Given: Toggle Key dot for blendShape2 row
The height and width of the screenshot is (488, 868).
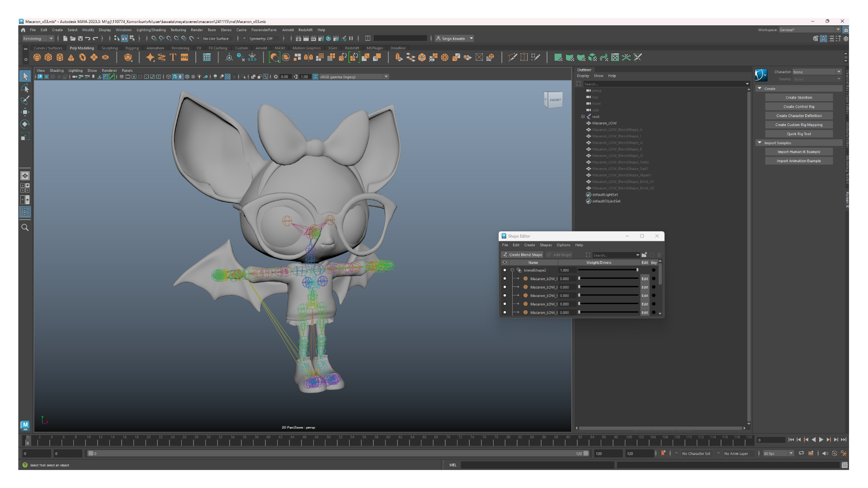Looking at the screenshot, I should (653, 270).
